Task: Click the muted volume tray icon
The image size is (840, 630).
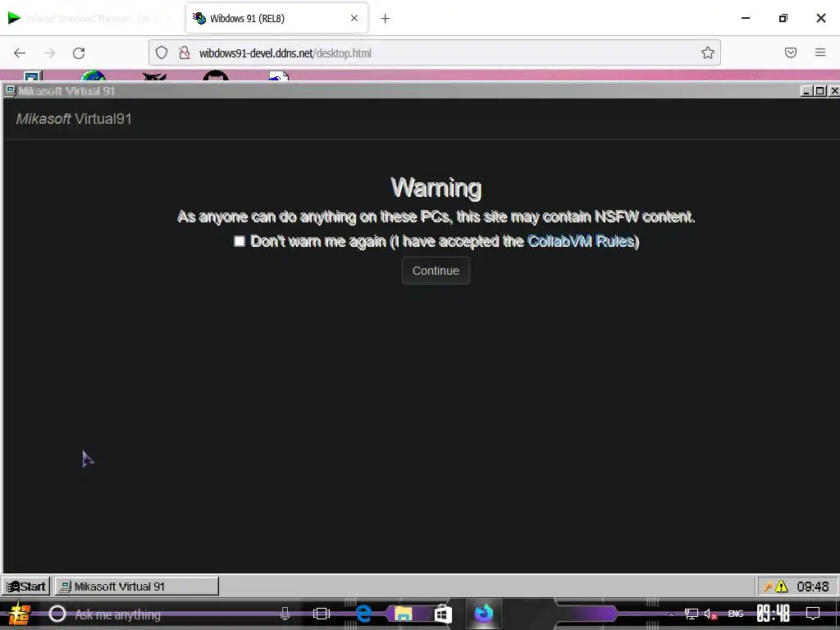Action: pyautogui.click(x=710, y=614)
